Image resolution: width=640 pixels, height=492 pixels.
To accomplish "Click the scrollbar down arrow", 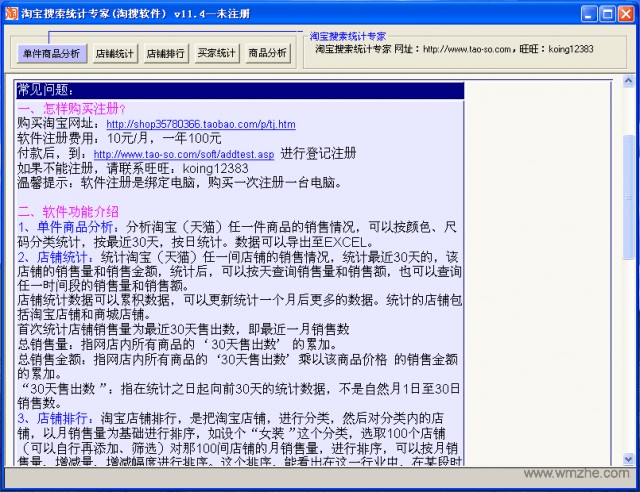I will tap(628, 459).
